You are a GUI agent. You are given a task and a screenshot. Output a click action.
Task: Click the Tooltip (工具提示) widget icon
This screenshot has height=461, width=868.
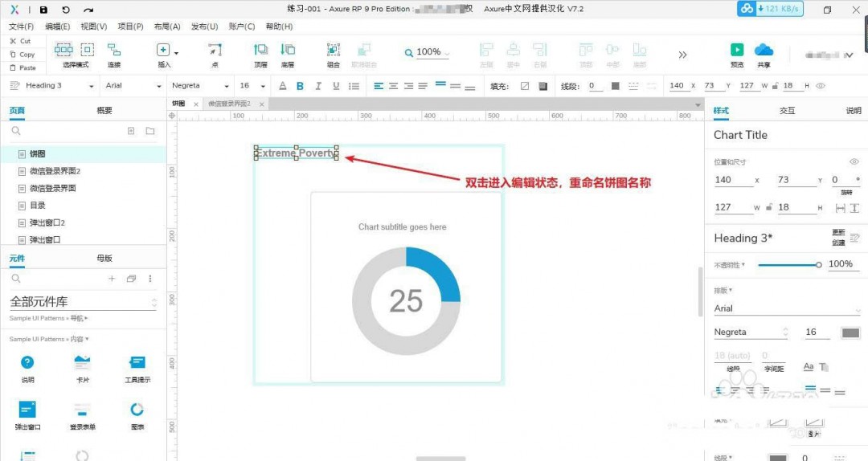[x=137, y=363]
